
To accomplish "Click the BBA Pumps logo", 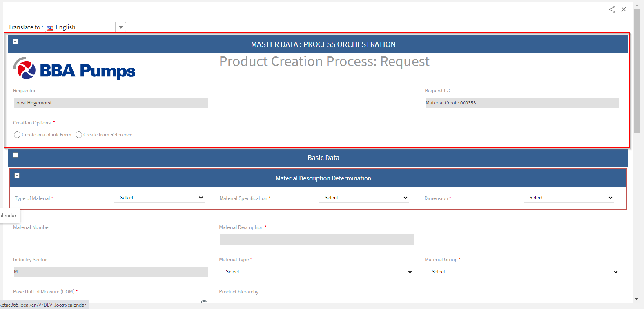I will coord(74,69).
